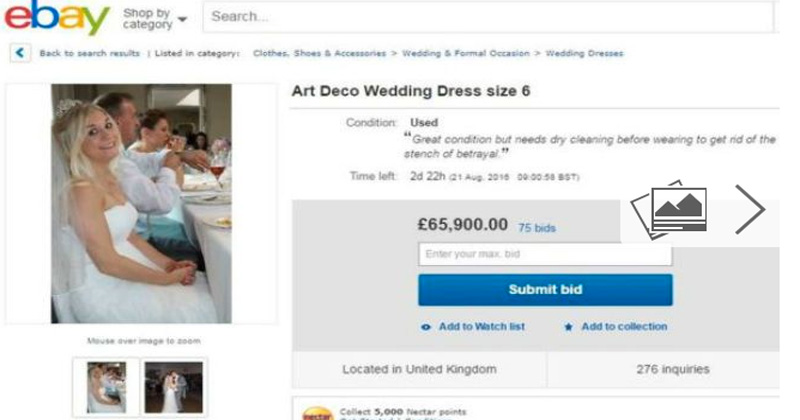Select the first dress thumbnail
Viewport: 800px width, 420px height.
tap(106, 386)
